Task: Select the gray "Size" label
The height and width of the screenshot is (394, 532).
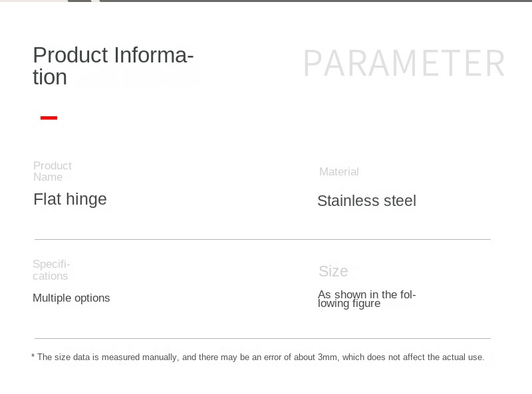Action: (333, 271)
